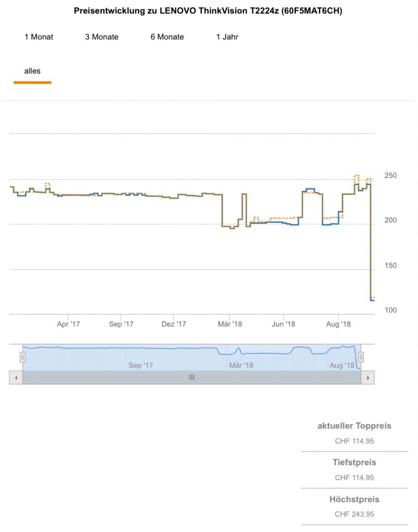
Task: Switch to the 3 Monate range
Action: (102, 37)
